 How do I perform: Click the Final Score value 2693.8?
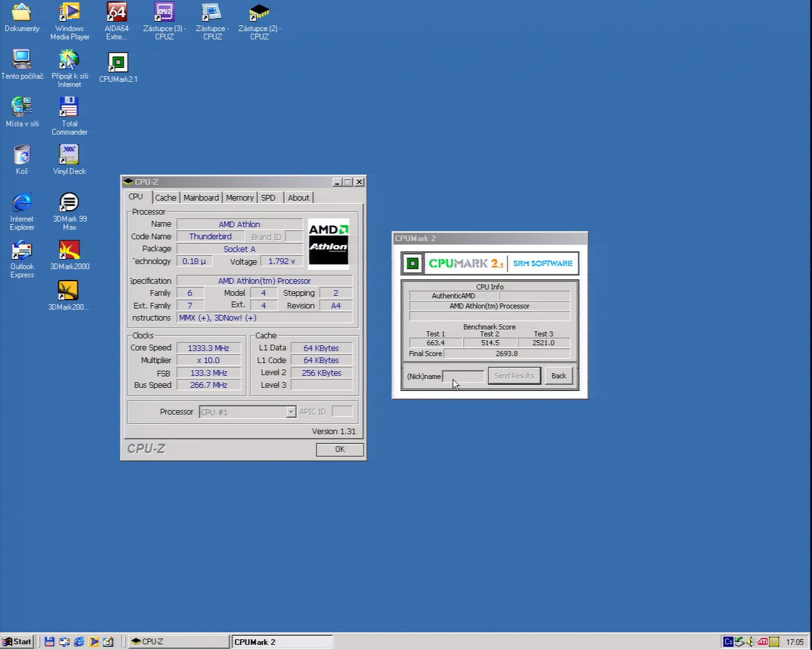[506, 354]
